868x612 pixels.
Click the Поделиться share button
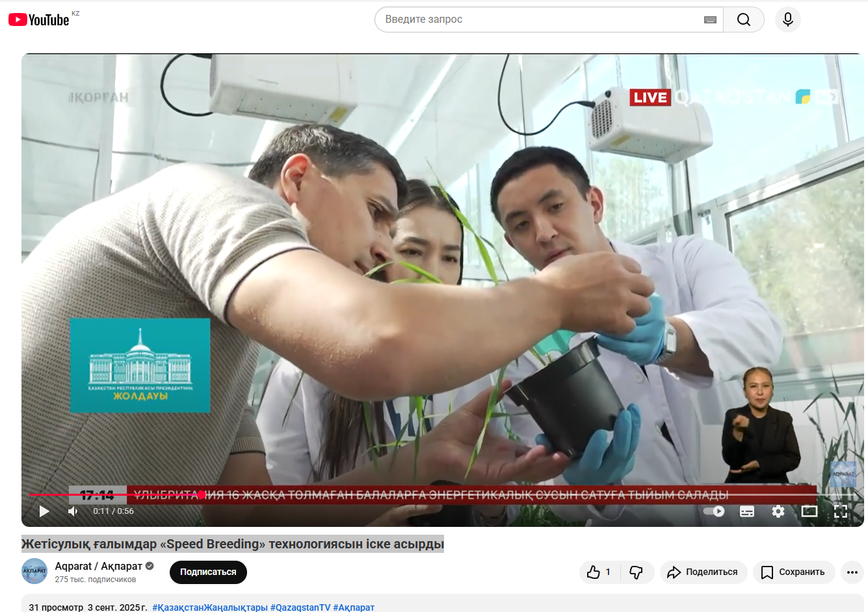tap(704, 572)
